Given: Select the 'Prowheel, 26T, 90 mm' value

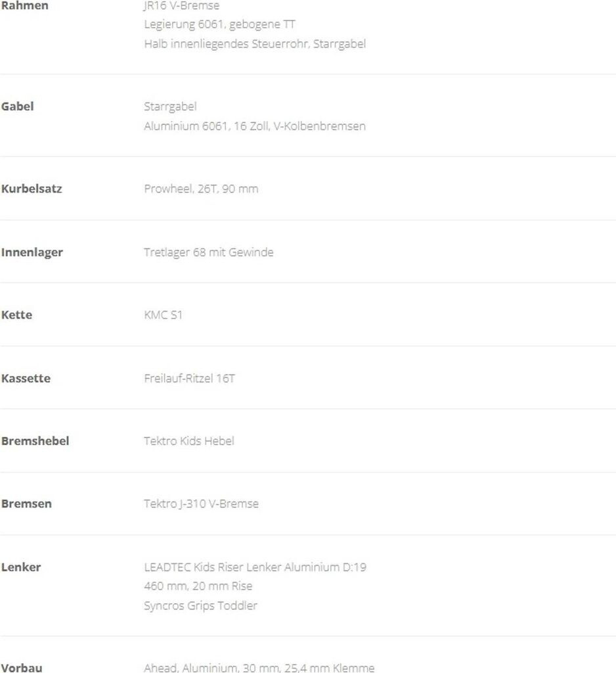Looking at the screenshot, I should point(201,189).
